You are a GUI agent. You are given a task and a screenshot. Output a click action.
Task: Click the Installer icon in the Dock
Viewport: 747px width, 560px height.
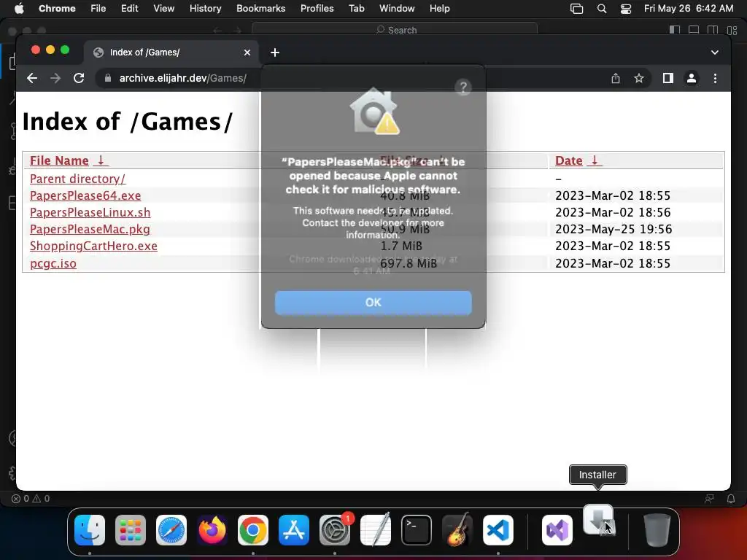[x=598, y=520]
